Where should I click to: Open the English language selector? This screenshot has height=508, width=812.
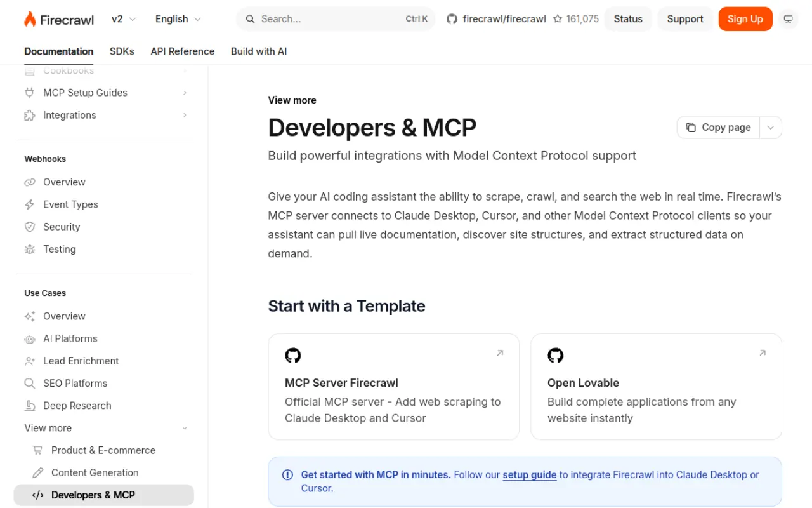click(x=178, y=19)
